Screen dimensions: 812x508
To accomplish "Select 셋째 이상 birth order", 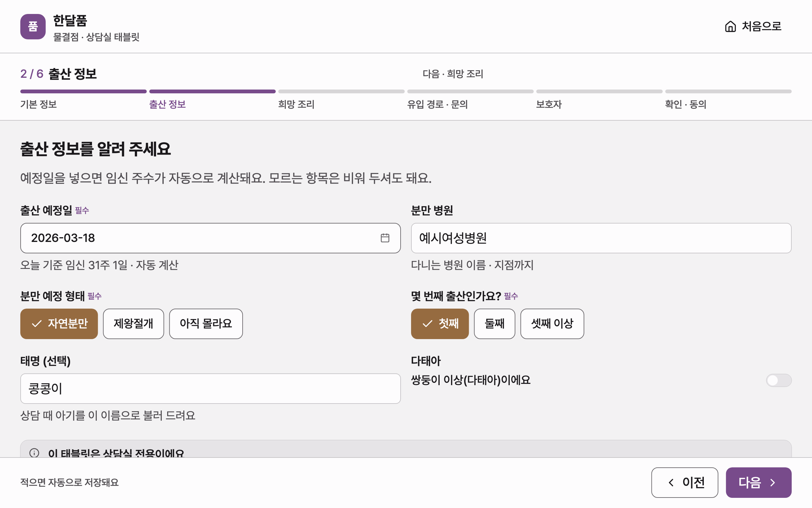I will [x=552, y=324].
